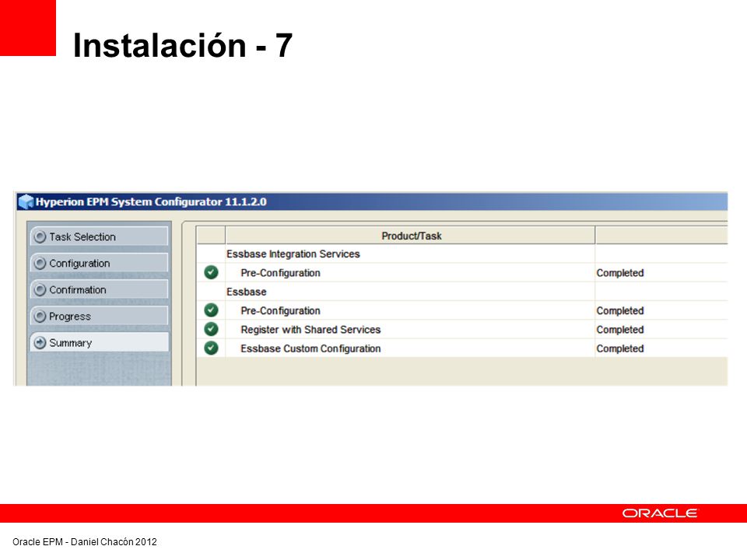The image size is (747, 560).
Task: Click the Summary step arrow icon
Action: click(40, 343)
